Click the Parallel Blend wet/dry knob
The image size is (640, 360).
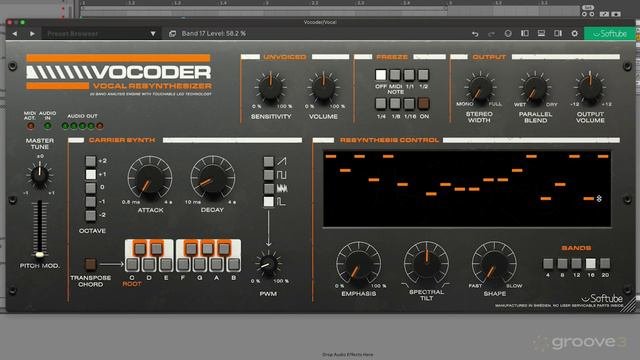[535, 88]
